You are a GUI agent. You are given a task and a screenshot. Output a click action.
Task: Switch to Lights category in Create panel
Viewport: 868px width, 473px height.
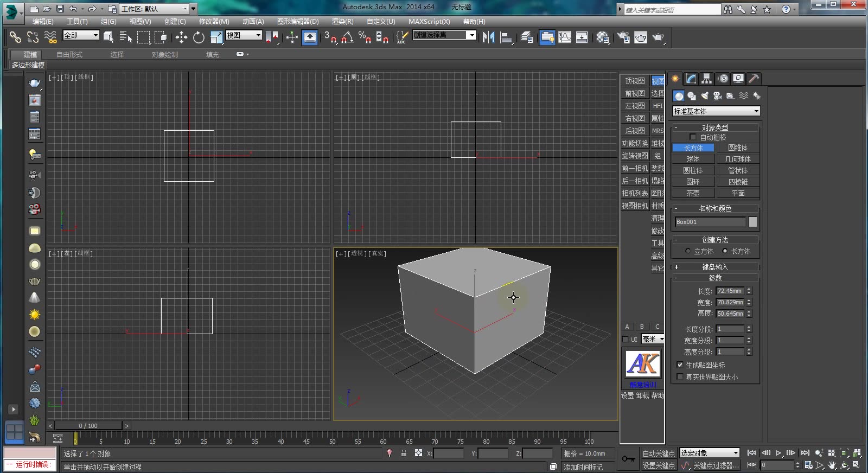704,96
